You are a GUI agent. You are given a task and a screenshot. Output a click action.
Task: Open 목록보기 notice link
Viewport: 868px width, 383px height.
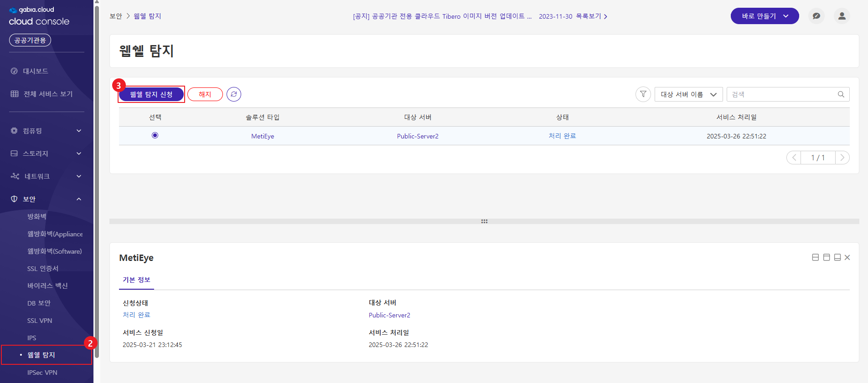coord(591,16)
